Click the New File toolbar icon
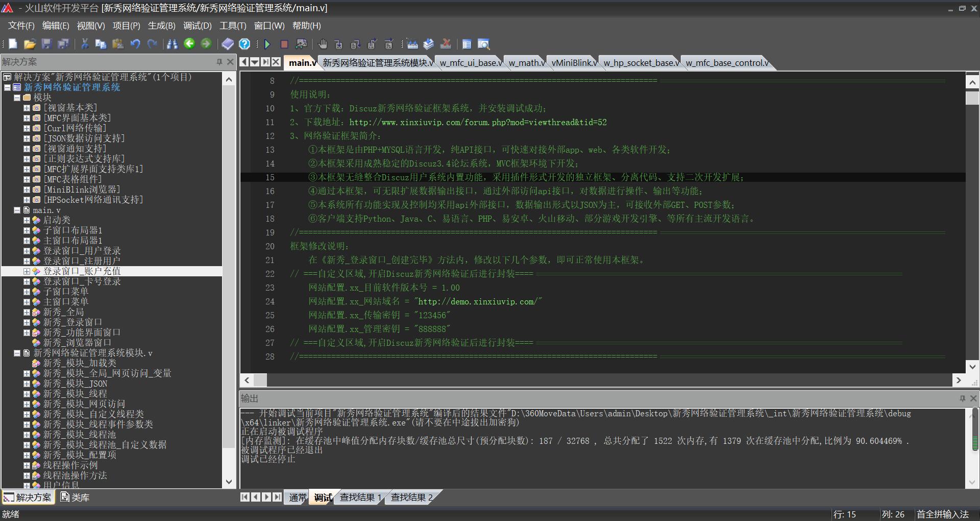This screenshot has width=980, height=521. [x=13, y=44]
